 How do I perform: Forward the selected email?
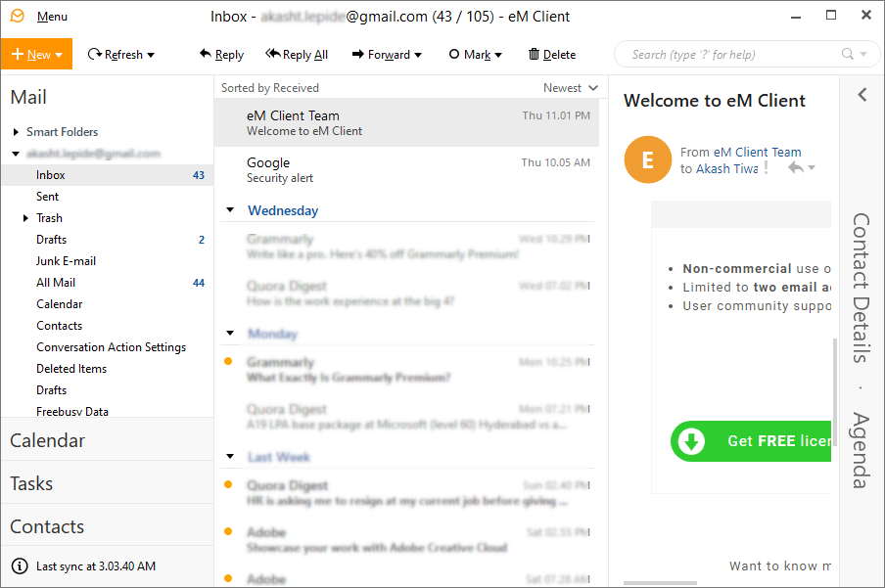(x=381, y=54)
